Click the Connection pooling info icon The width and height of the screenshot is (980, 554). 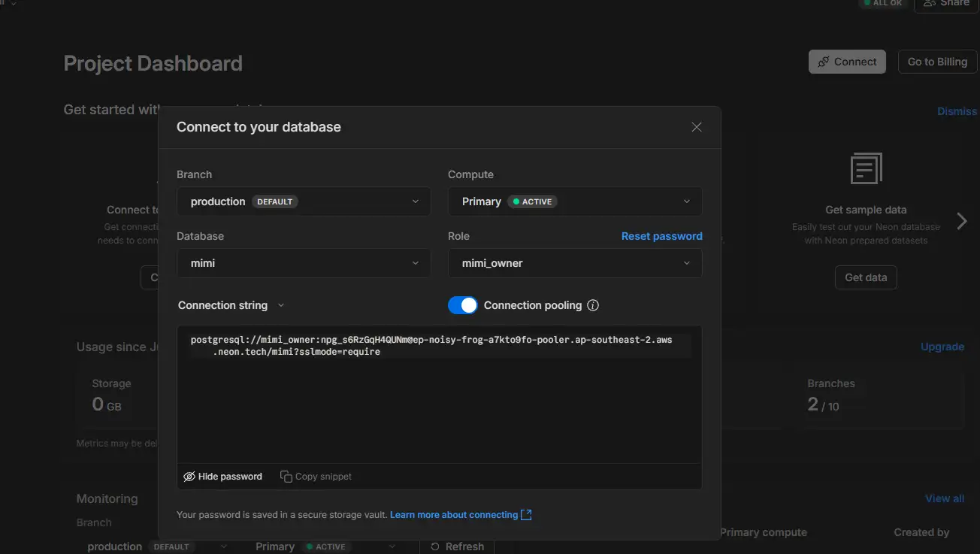click(593, 305)
